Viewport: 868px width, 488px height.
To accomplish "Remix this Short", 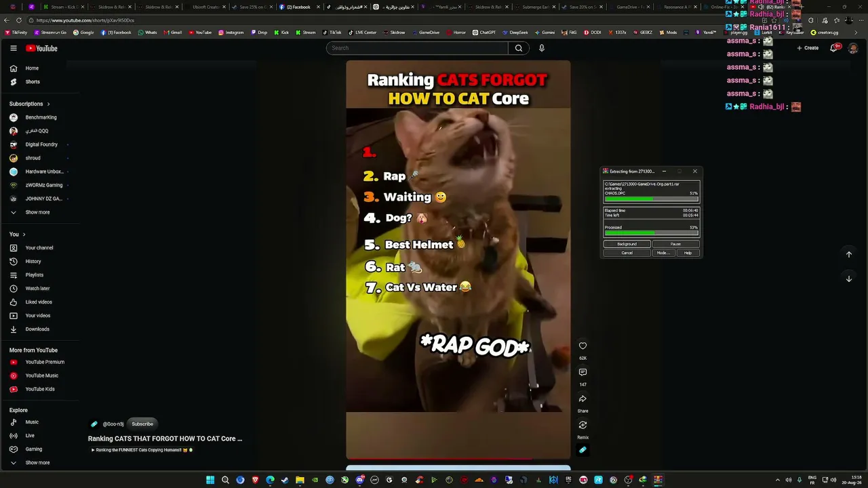I will tap(583, 425).
